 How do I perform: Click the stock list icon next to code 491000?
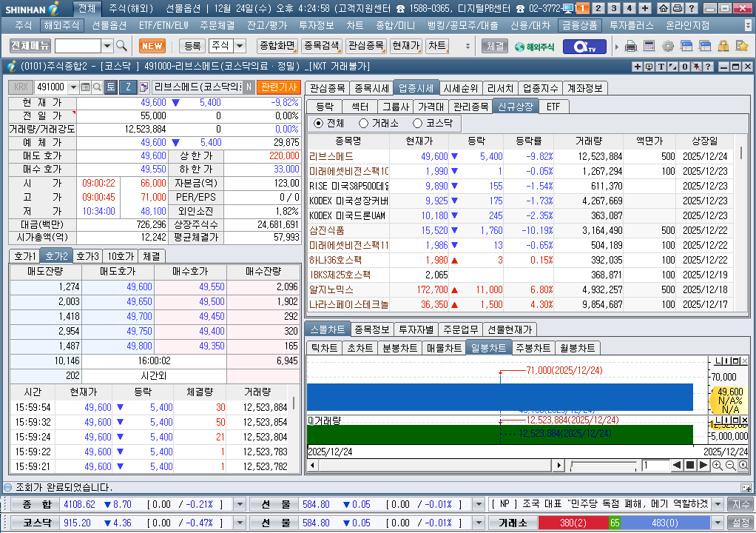pyautogui.click(x=85, y=87)
